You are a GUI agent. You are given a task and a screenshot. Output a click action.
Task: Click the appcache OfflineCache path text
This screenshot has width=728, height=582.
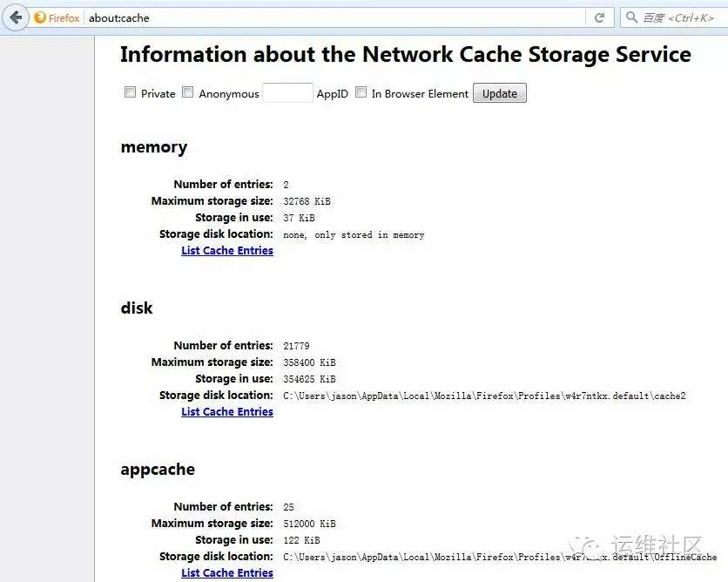coord(500,557)
